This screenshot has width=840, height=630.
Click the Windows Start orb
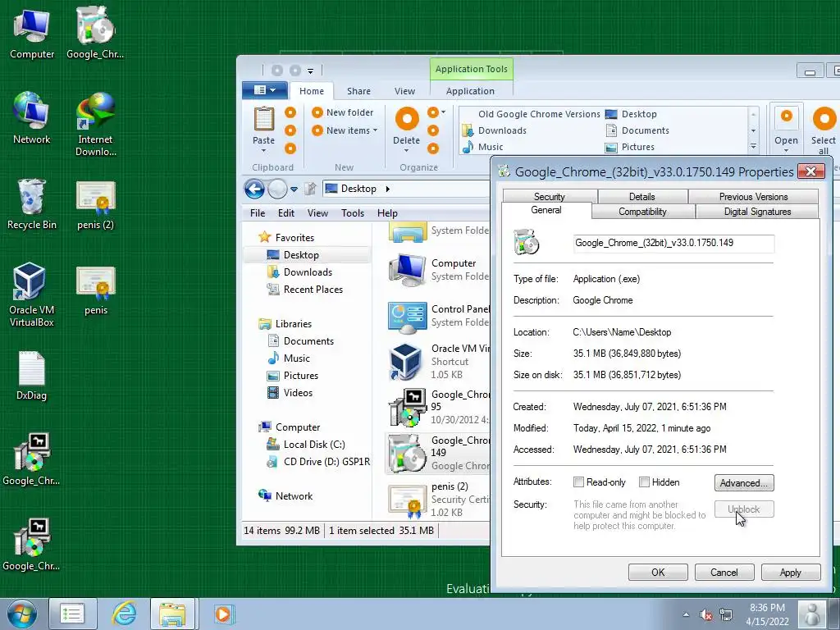pos(22,614)
